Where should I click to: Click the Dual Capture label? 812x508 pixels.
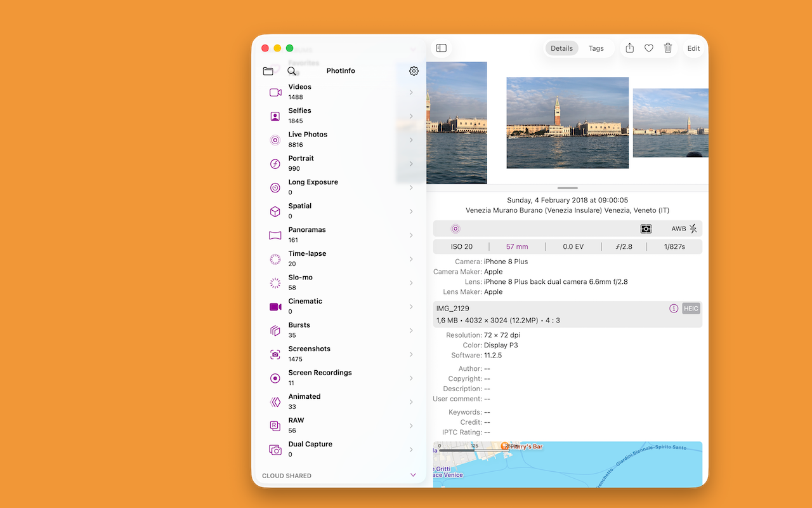[x=310, y=444]
